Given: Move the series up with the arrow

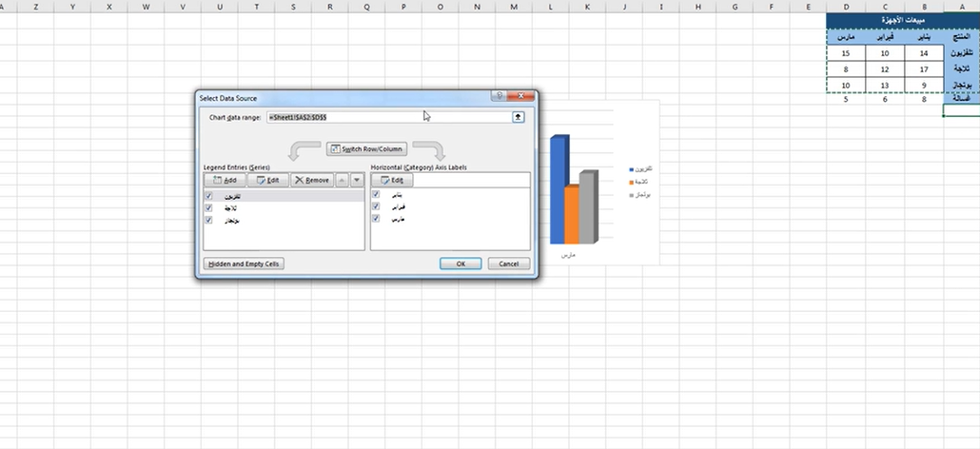Looking at the screenshot, I should coord(343,180).
